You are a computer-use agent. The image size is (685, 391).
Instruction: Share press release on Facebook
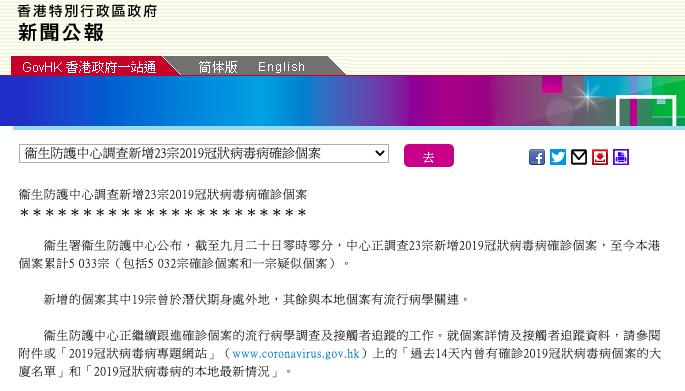[536, 157]
